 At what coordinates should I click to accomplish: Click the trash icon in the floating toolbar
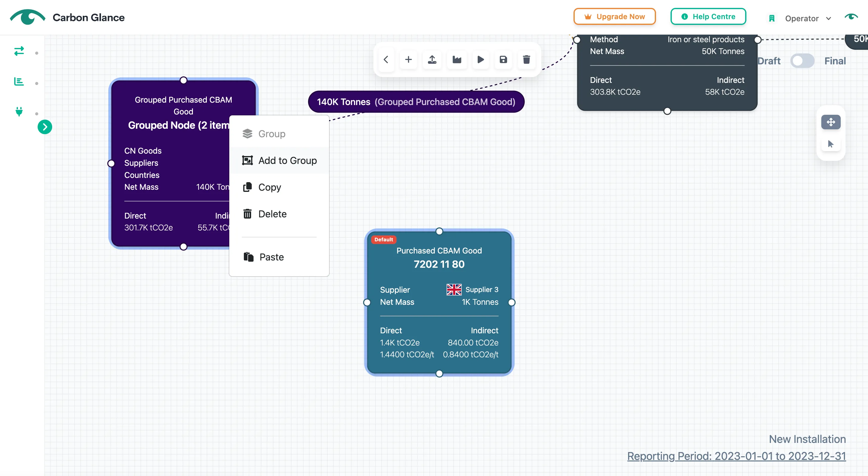pyautogui.click(x=526, y=60)
